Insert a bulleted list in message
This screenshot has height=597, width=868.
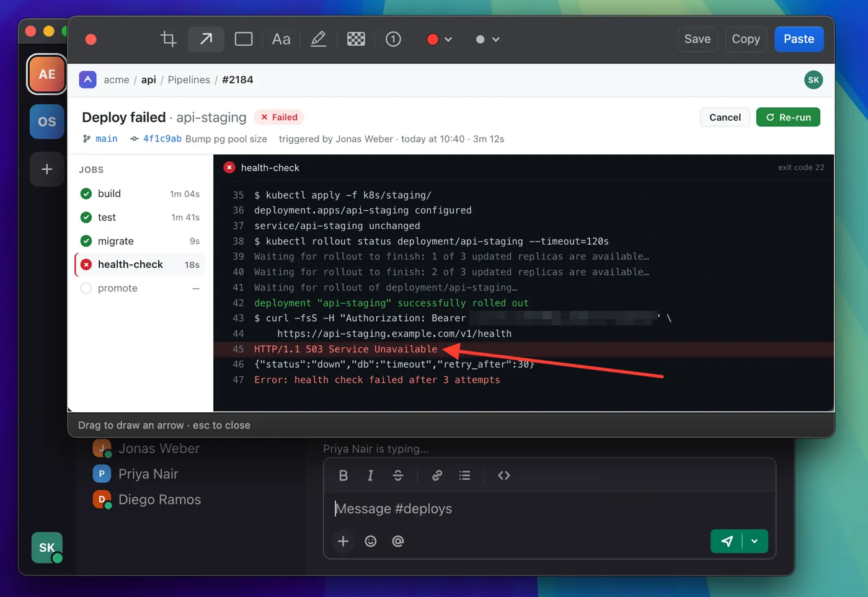(464, 475)
